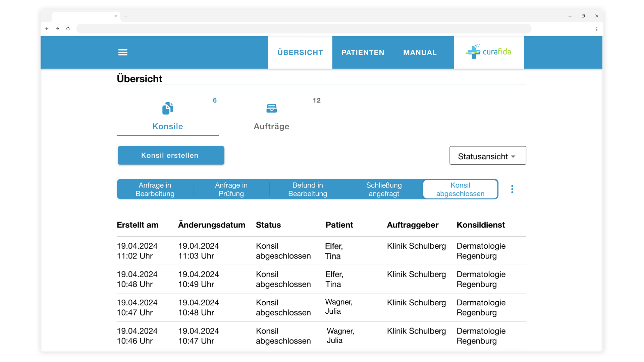Filter by Schließung angefragt
The image size is (644, 362).
[384, 189]
